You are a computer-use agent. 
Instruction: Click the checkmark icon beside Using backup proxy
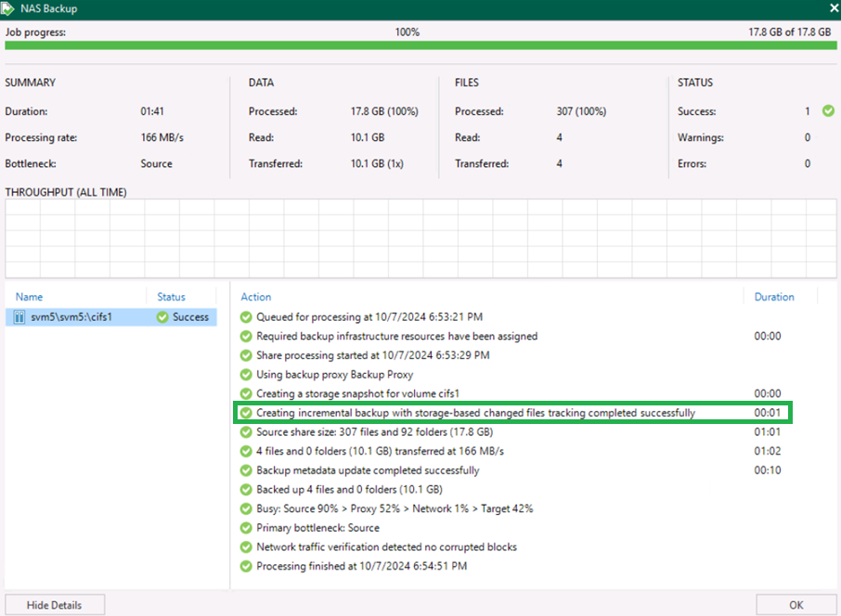tap(246, 375)
